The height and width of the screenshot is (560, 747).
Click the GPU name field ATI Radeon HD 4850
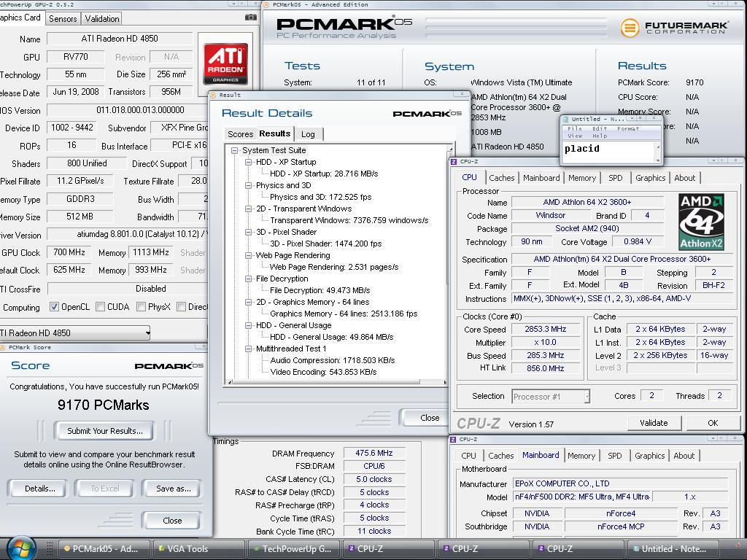click(120, 39)
